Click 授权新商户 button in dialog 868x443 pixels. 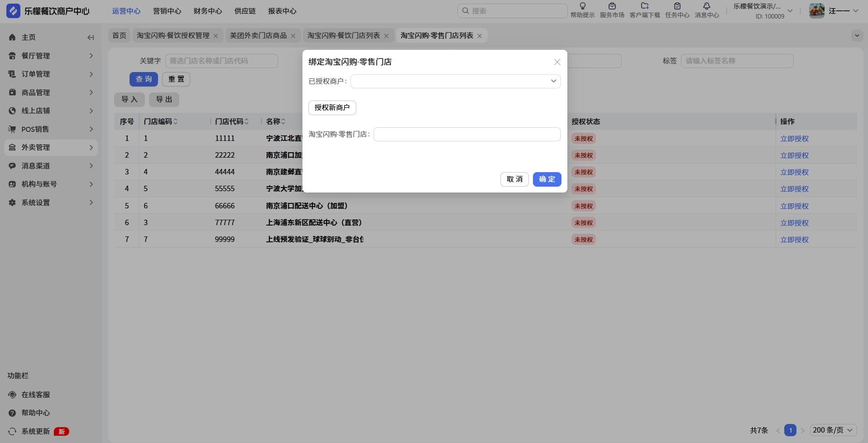332,108
